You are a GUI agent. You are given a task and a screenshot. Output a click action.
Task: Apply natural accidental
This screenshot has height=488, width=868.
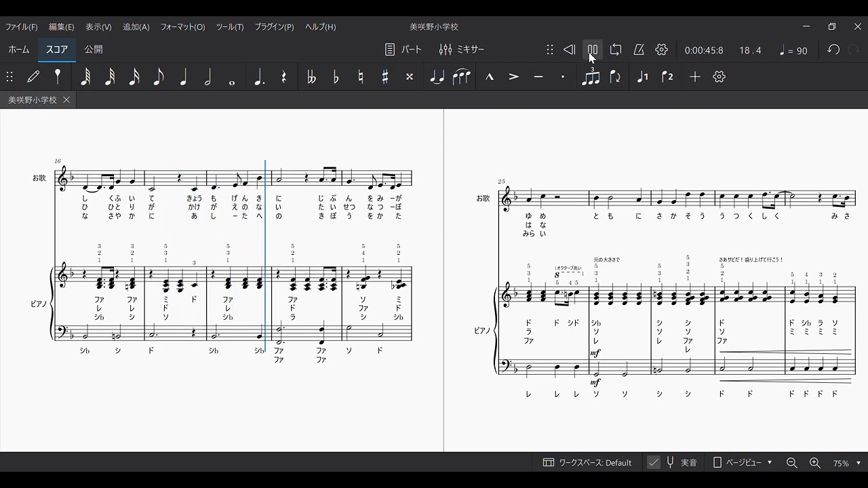[360, 77]
